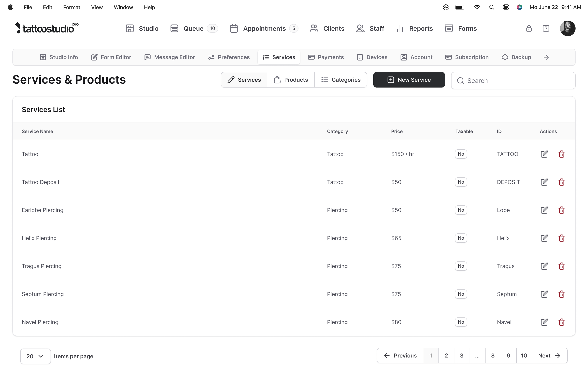Switch to the Preferences tab
The width and height of the screenshot is (588, 382).
click(229, 57)
